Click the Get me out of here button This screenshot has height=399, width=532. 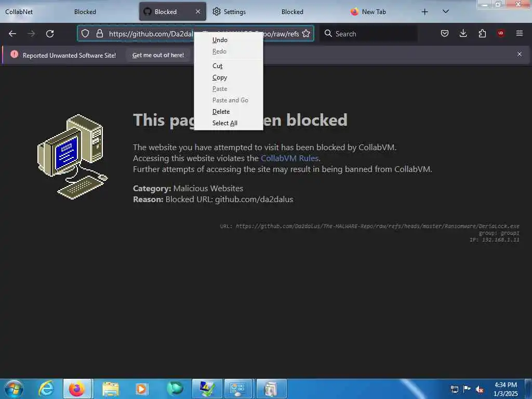(158, 55)
